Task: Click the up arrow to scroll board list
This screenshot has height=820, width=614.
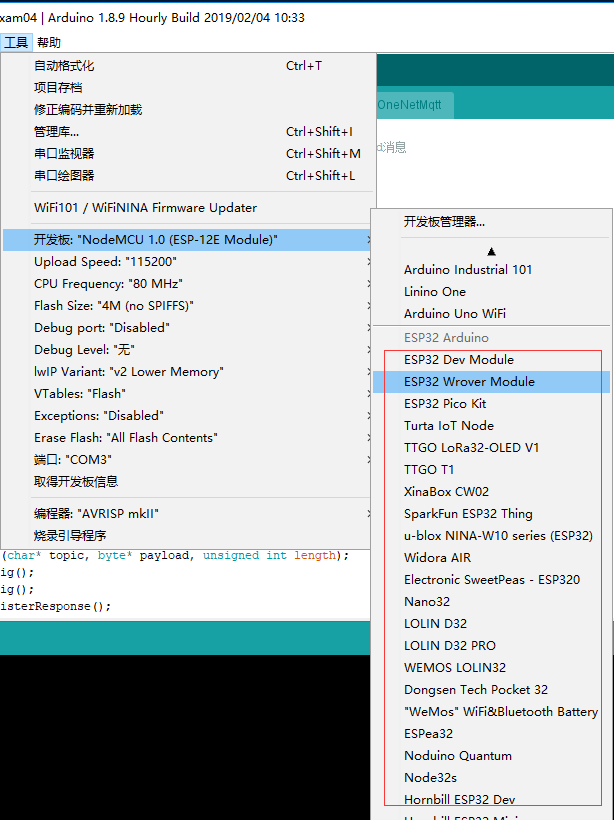Action: click(491, 252)
